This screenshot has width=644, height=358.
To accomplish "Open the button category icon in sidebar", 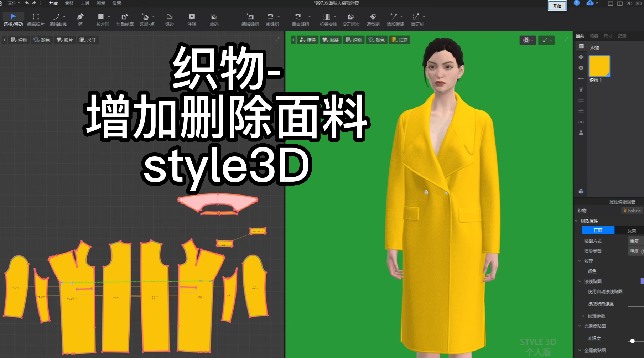I will click(x=581, y=68).
